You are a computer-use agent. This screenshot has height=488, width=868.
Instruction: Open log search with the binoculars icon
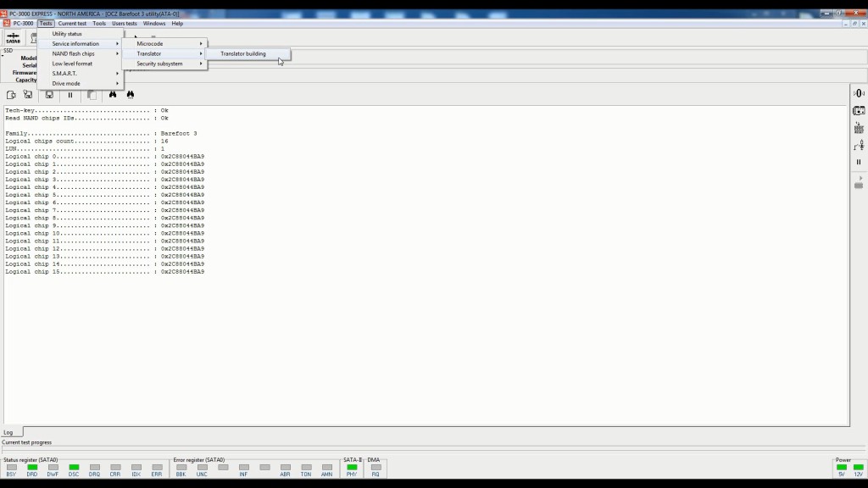pyautogui.click(x=114, y=95)
